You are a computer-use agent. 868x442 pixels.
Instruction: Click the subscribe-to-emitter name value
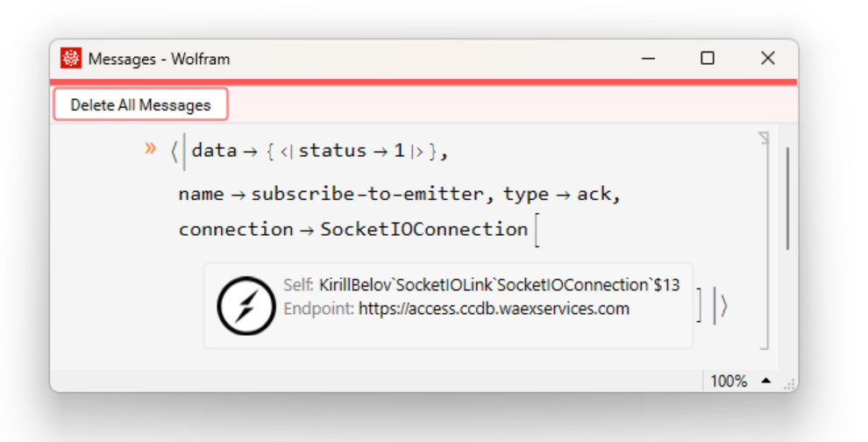click(366, 194)
